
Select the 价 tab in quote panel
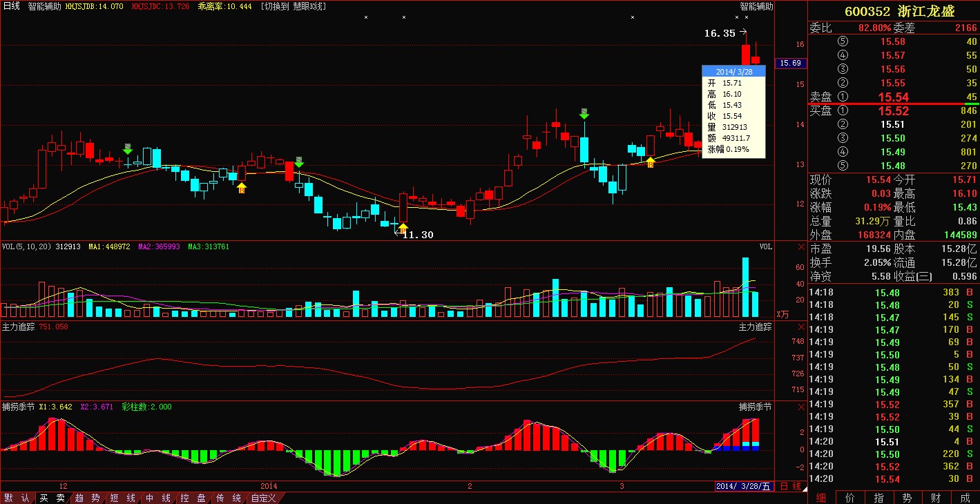coord(850,497)
